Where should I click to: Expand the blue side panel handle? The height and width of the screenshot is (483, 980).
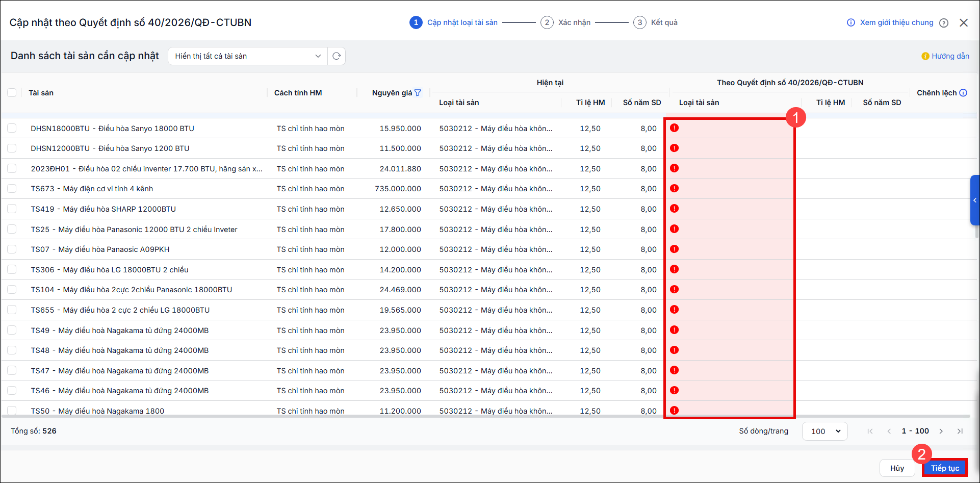pyautogui.click(x=975, y=200)
